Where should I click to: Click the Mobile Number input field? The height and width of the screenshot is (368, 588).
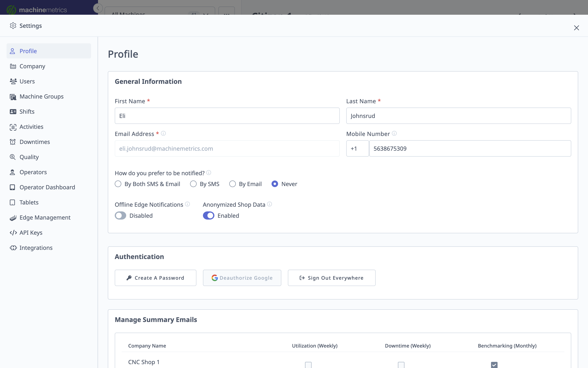point(470,148)
